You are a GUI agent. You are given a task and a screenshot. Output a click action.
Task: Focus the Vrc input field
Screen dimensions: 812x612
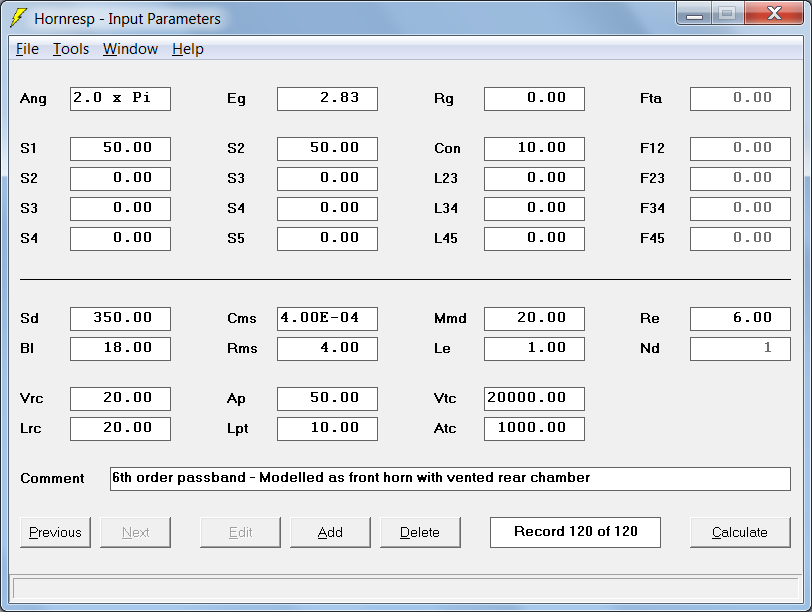(120, 399)
